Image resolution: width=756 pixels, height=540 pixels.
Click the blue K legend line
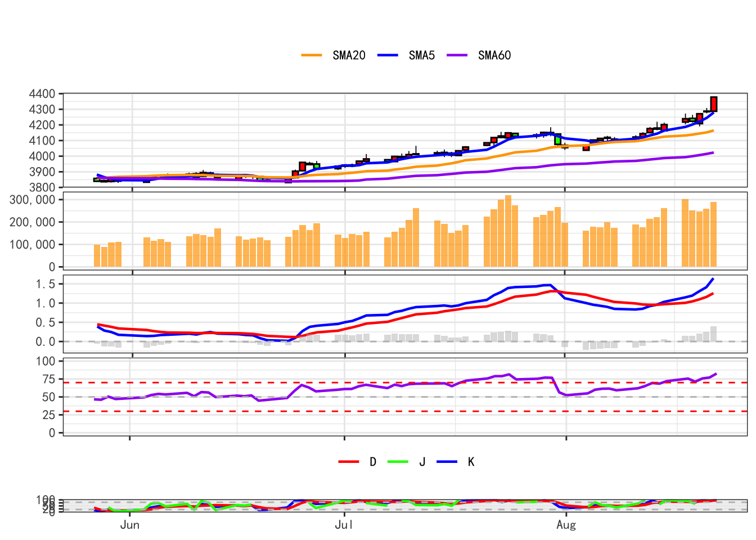[x=447, y=462]
